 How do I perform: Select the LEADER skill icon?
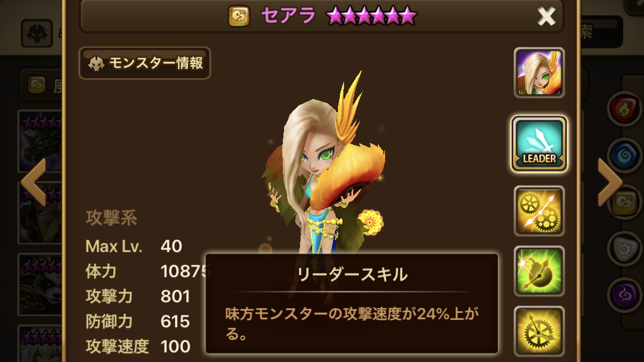tap(539, 144)
